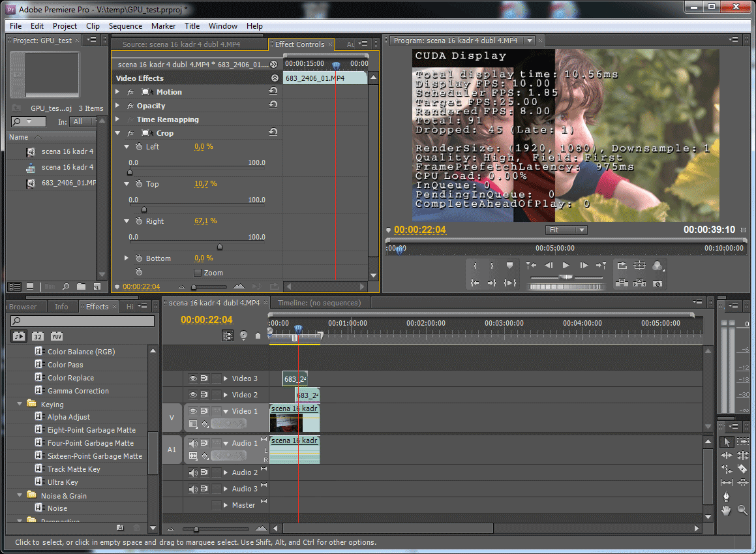The width and height of the screenshot is (756, 554).
Task: Enable the Zoom checkbox under Crop
Action: (x=197, y=272)
